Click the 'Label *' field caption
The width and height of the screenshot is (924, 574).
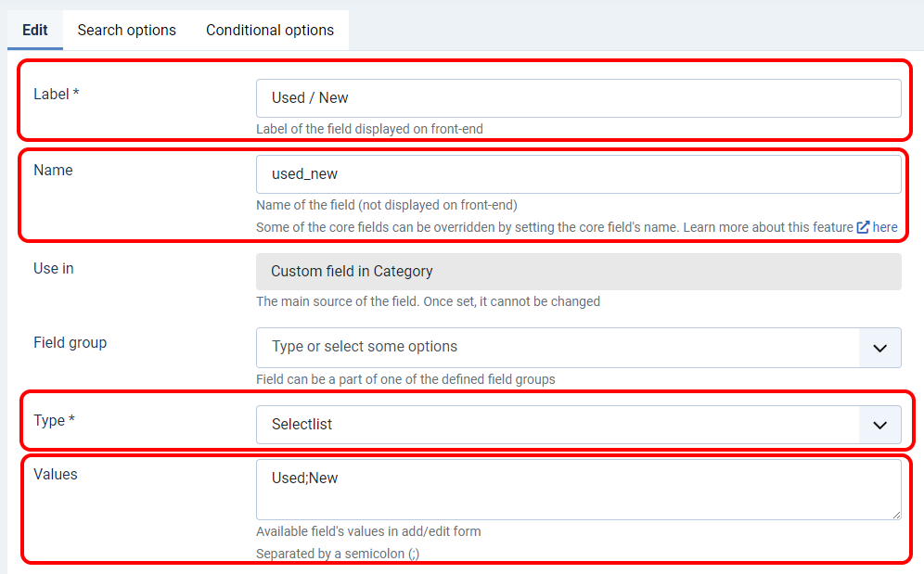(56, 95)
